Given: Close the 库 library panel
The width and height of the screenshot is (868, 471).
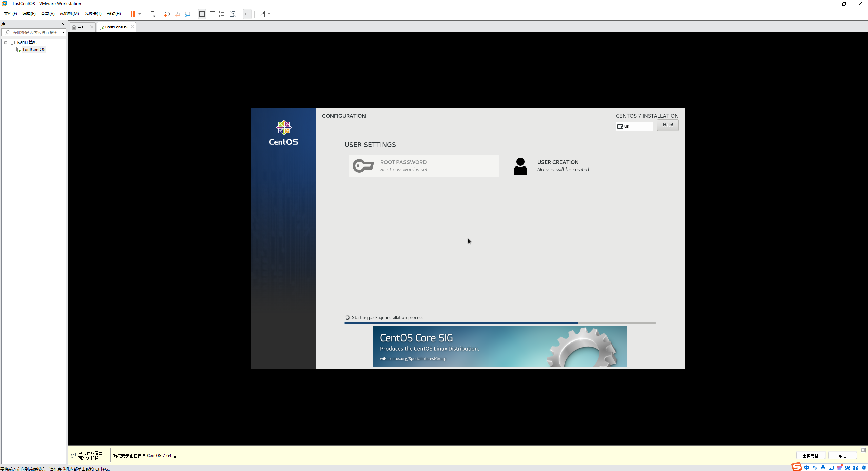Looking at the screenshot, I should point(63,24).
